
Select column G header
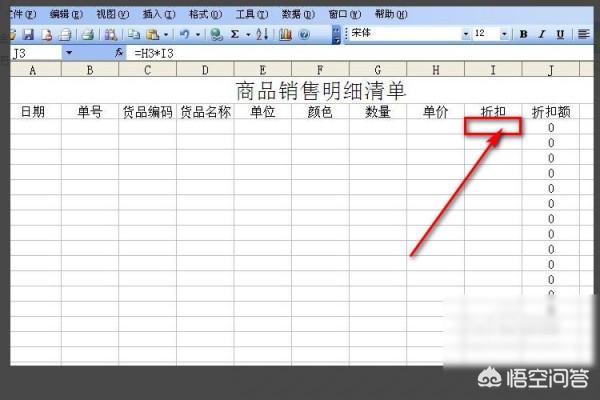click(x=378, y=70)
